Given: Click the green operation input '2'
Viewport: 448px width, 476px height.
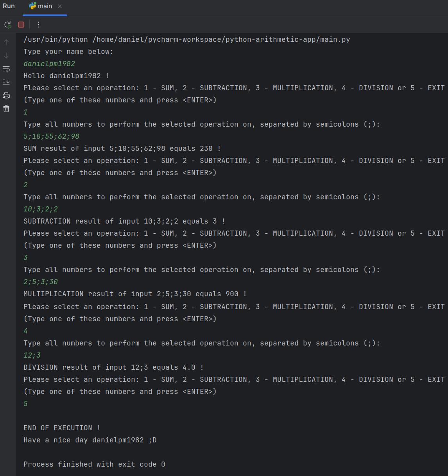Looking at the screenshot, I should coord(25,185).
